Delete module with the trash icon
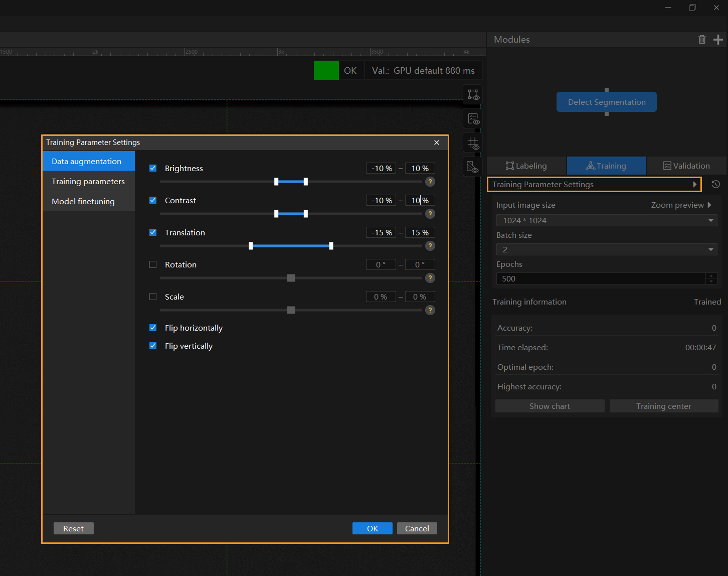The width and height of the screenshot is (728, 576). [x=702, y=39]
